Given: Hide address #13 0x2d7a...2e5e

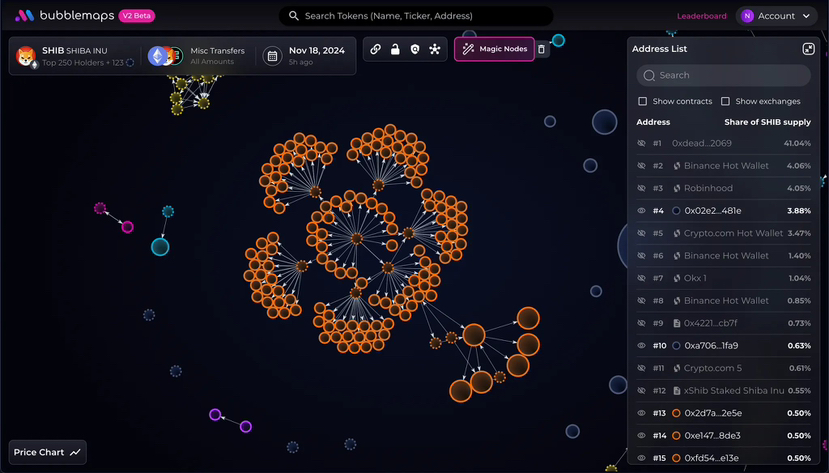Looking at the screenshot, I should pos(641,413).
